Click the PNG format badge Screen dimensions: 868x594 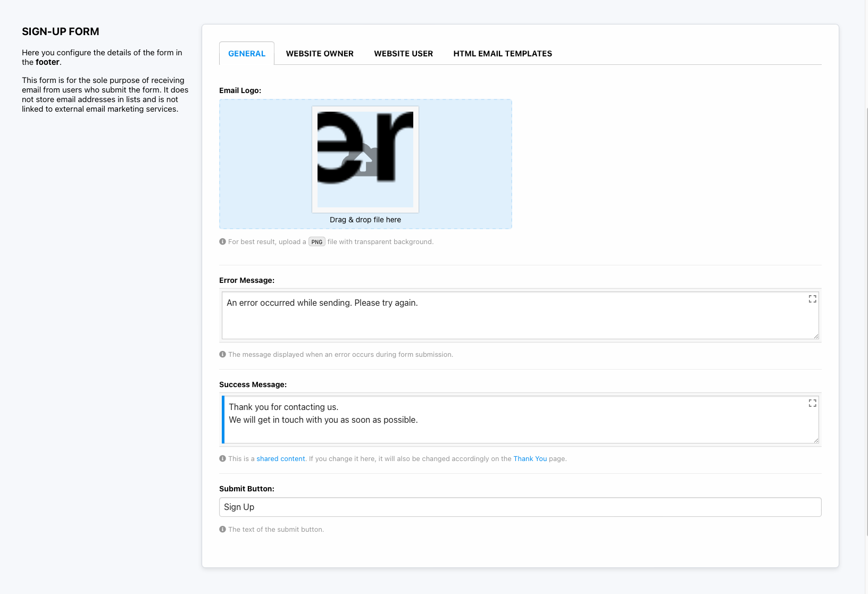[x=317, y=242]
